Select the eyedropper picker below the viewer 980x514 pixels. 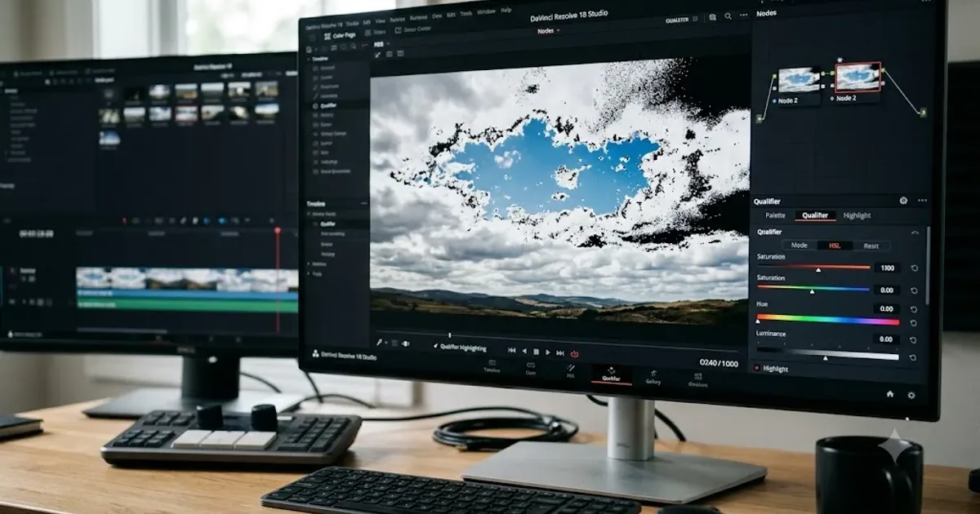click(x=379, y=342)
